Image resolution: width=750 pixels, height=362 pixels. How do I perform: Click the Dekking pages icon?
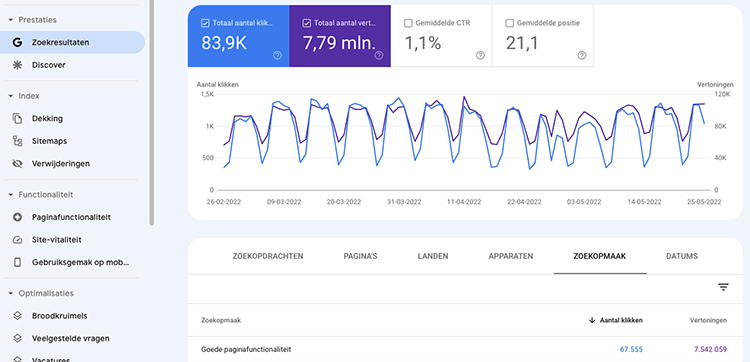point(17,119)
